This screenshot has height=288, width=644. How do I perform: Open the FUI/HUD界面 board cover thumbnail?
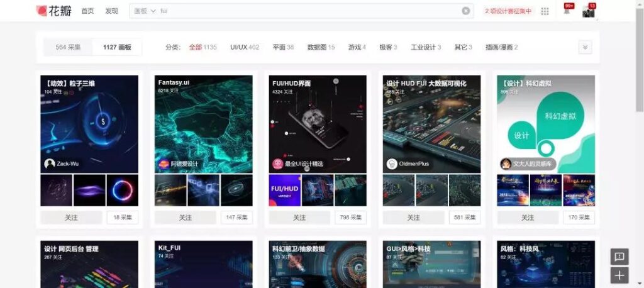pos(318,123)
